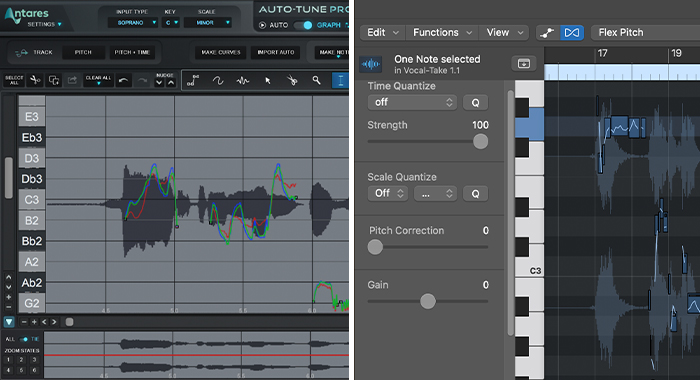Select zoom state 1
Screen dimensions: 700x380
coord(8,359)
